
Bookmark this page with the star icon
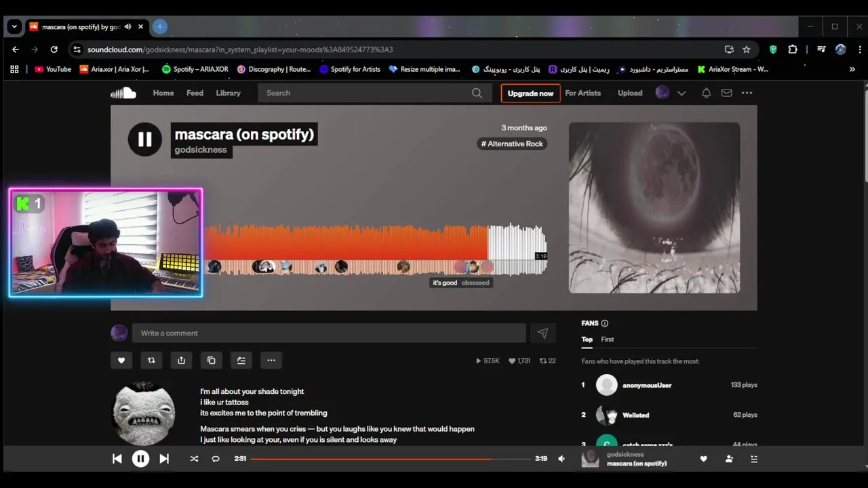coord(747,49)
